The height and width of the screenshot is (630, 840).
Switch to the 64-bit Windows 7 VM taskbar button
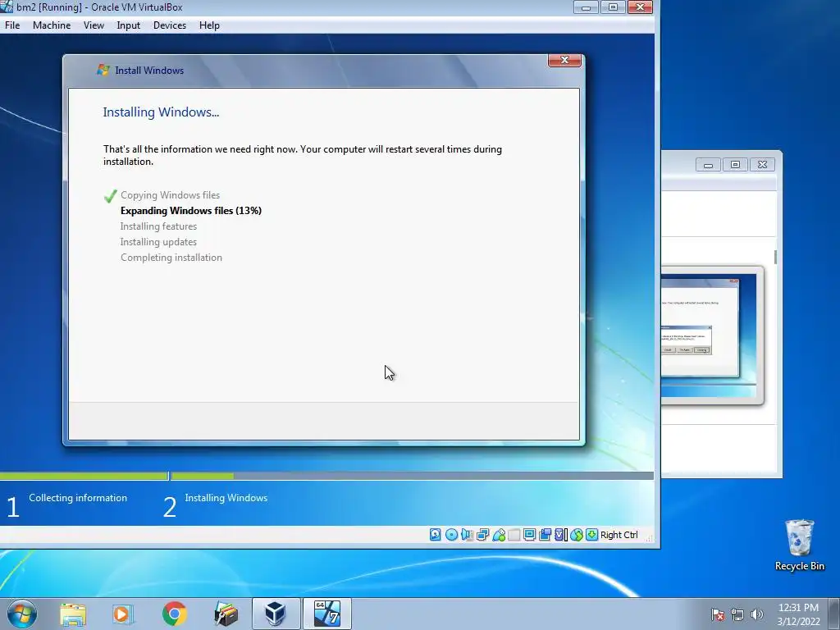[327, 614]
